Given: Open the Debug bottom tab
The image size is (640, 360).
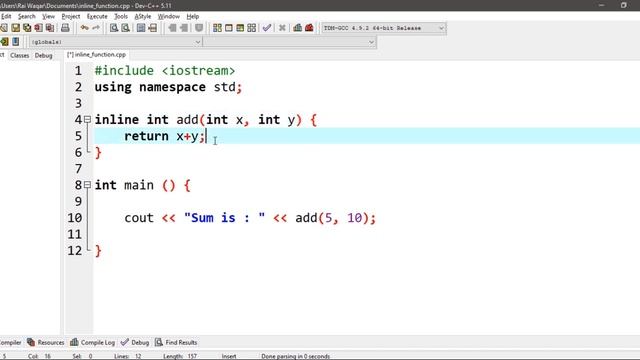Looking at the screenshot, I should tap(135, 342).
